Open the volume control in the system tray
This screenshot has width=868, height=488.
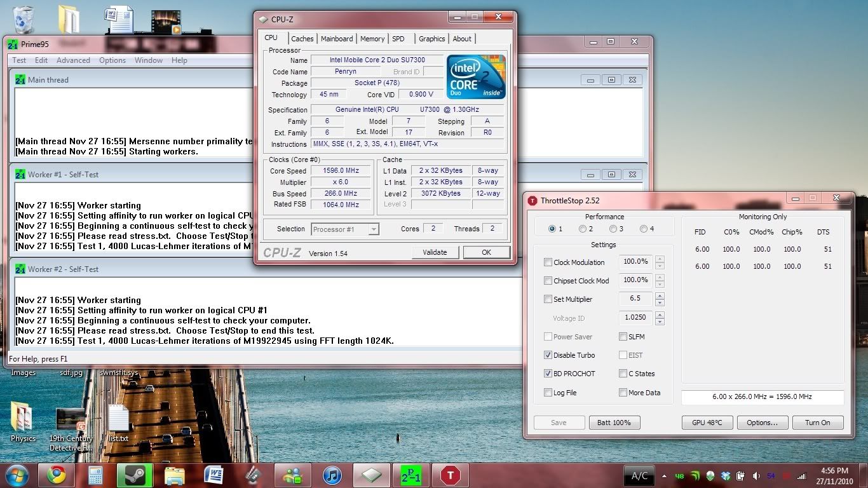click(x=756, y=475)
